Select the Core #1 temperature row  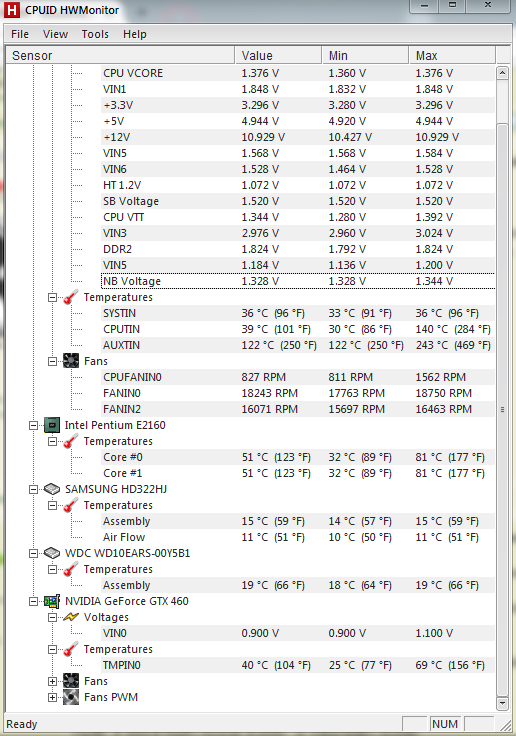point(298,473)
